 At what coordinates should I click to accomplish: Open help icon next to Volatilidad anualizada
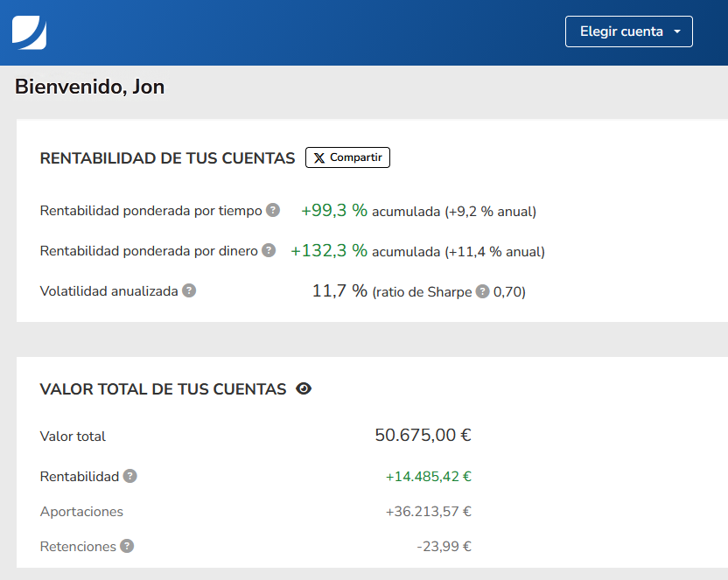pyautogui.click(x=189, y=291)
